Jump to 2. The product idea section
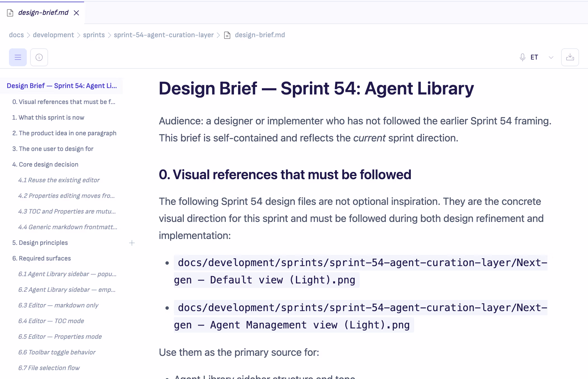The width and height of the screenshot is (588, 379). coord(64,133)
